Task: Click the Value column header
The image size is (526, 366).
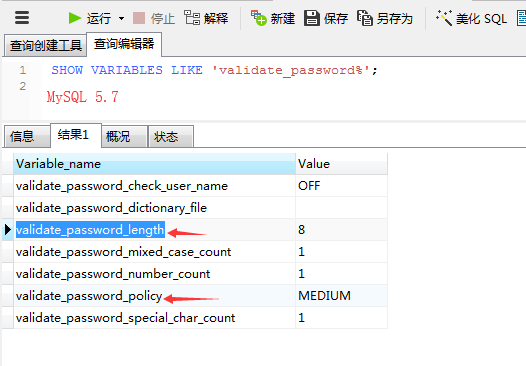Action: pyautogui.click(x=341, y=164)
